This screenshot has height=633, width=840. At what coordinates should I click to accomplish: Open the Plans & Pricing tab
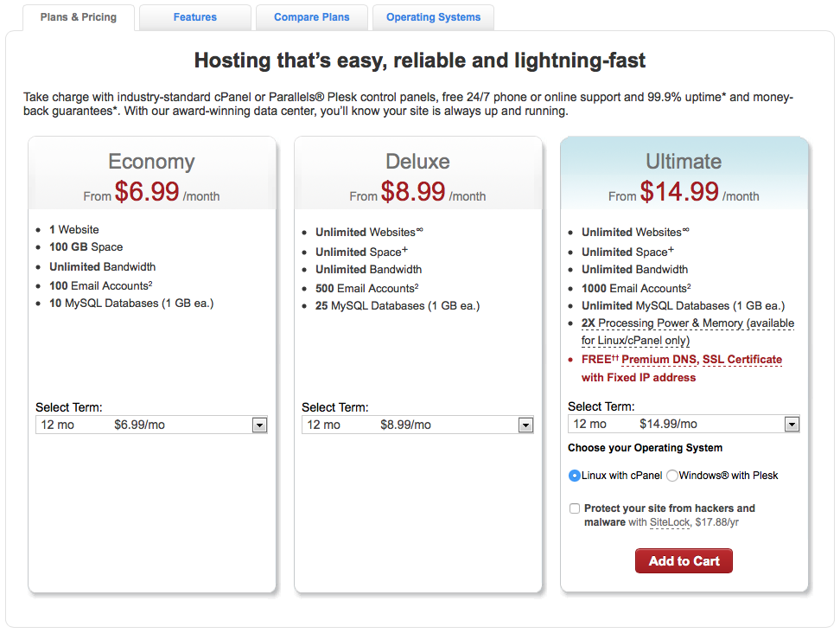pos(79,17)
